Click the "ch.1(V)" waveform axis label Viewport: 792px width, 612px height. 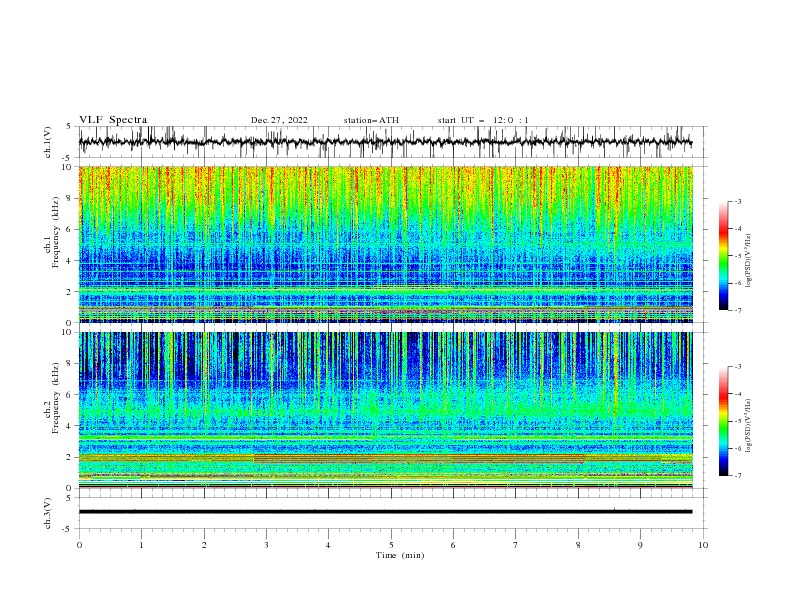48,142
